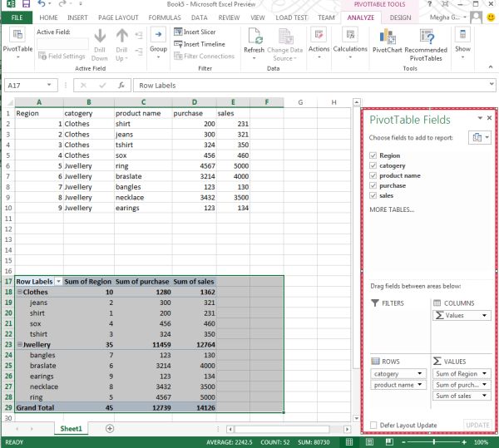The image size is (499, 448).
Task: Open the Group ribbon icon
Action: [x=158, y=35]
